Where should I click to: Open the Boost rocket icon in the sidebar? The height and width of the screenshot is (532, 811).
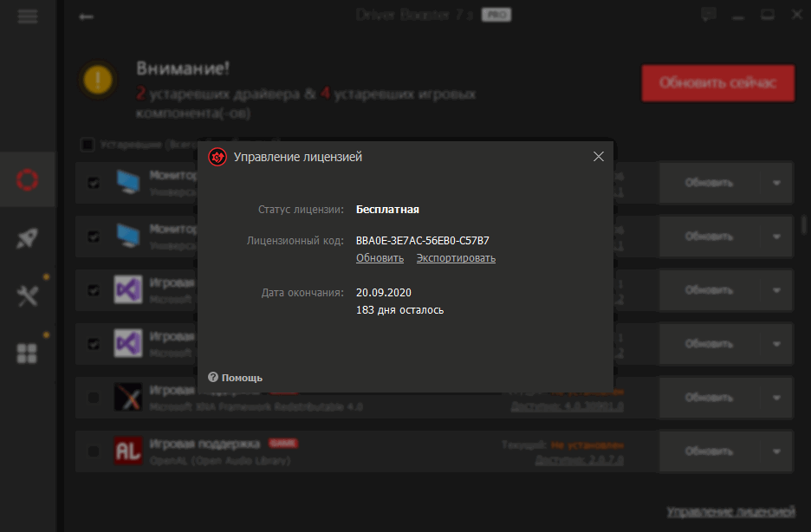(28, 237)
